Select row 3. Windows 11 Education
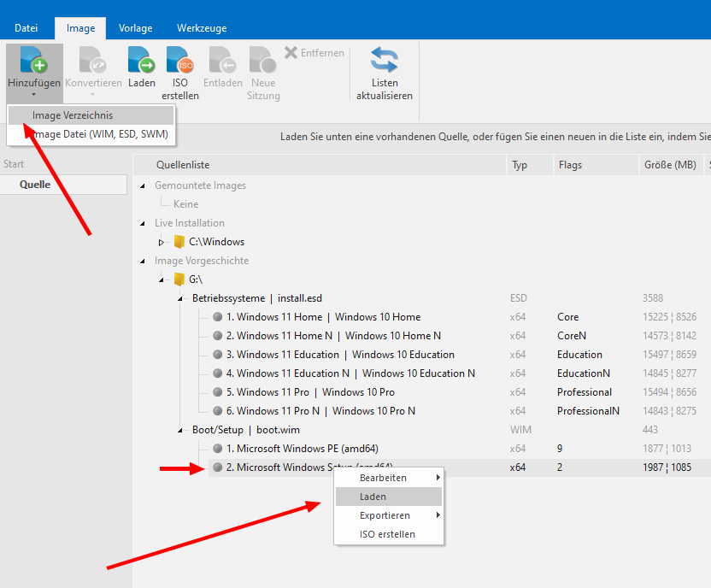 point(340,355)
